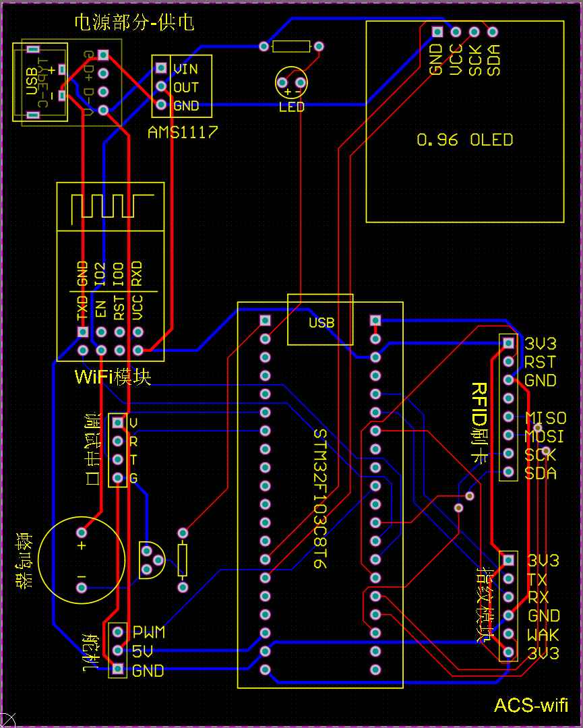Select the 电源部分-供电 title text
Image resolution: width=583 pixels, height=728 pixels.
click(x=135, y=23)
